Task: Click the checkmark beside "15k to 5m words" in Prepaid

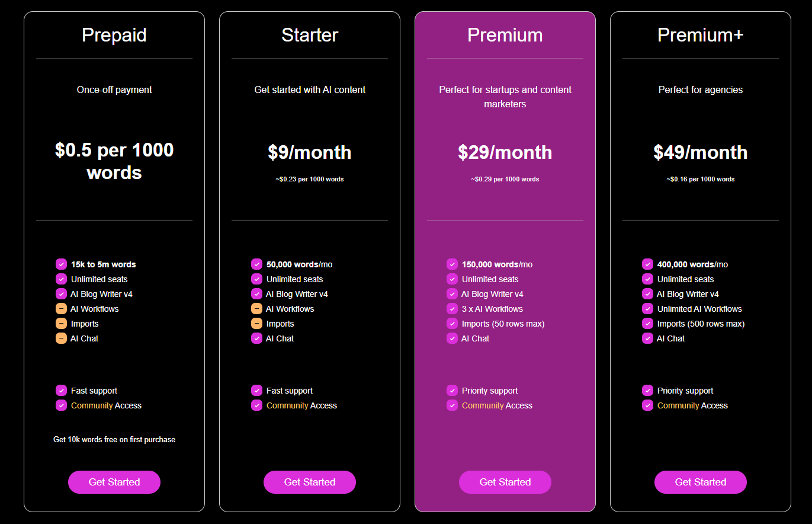Action: [61, 264]
